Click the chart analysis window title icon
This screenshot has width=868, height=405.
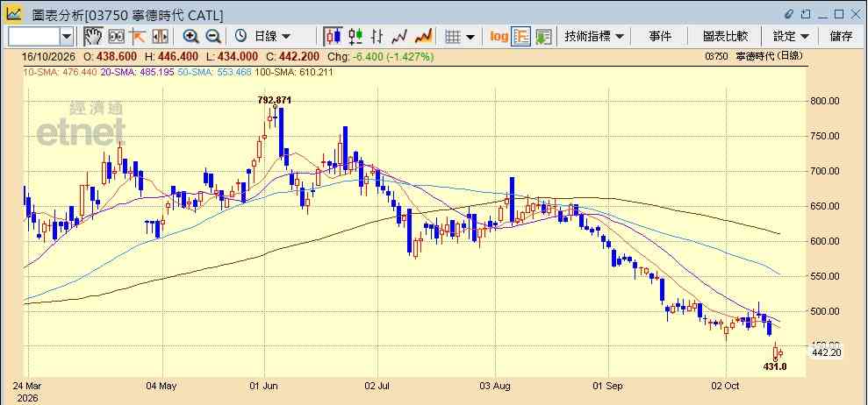[x=14, y=14]
